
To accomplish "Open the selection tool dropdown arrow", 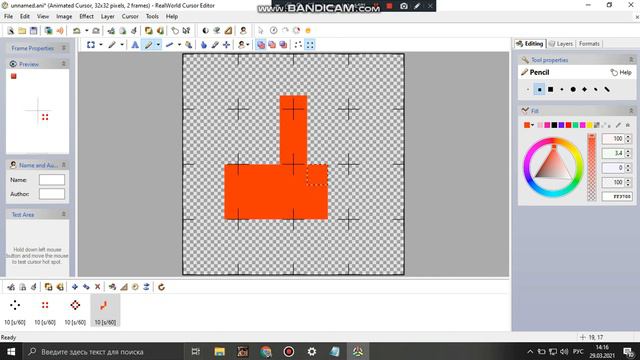I will click(x=101, y=45).
